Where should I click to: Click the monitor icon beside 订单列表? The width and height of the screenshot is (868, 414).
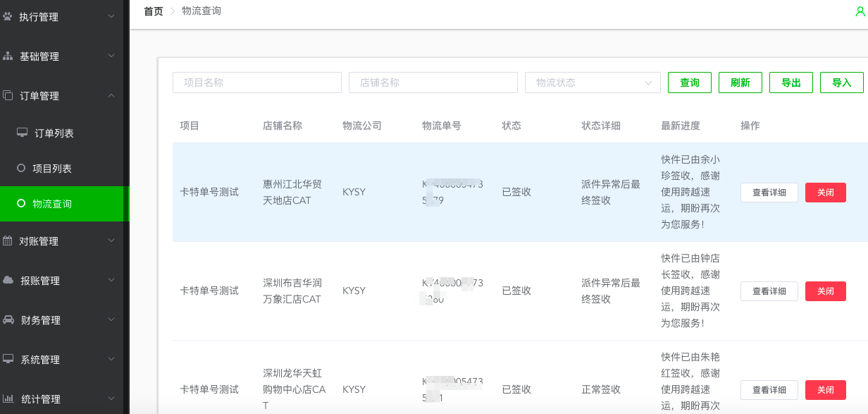22,133
